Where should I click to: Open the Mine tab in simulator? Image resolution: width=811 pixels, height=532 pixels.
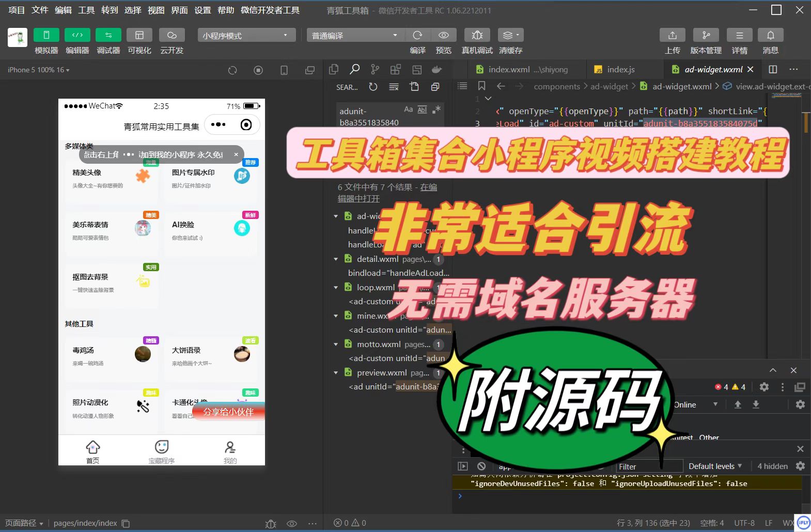(x=230, y=451)
